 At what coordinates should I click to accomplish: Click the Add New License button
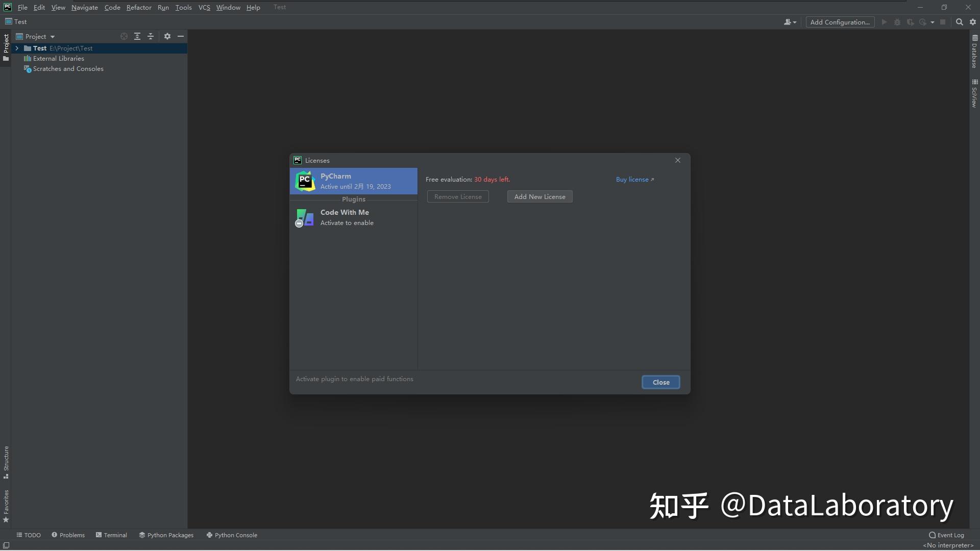tap(540, 196)
